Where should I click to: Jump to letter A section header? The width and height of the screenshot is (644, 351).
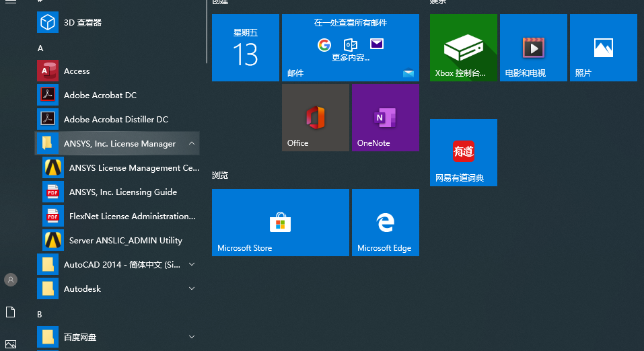(40, 48)
